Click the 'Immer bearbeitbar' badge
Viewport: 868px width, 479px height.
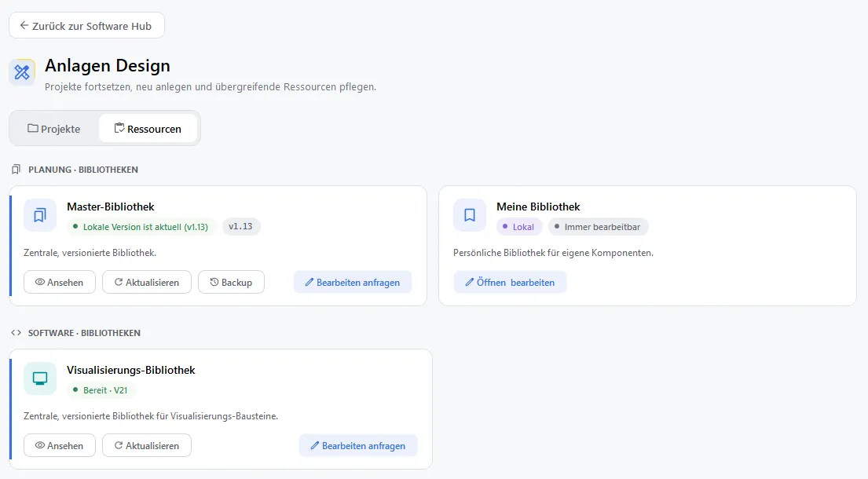tap(598, 227)
